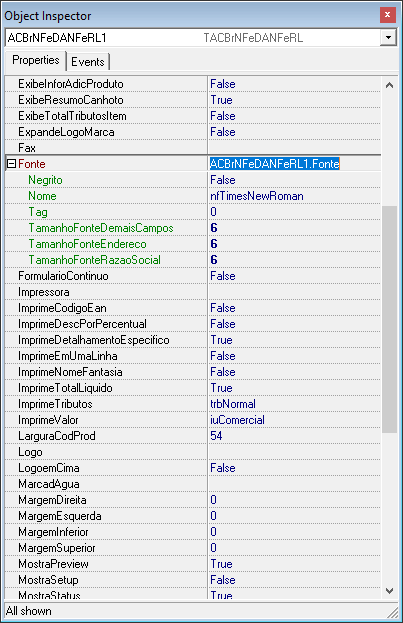Click the ACBrNFeDANFeRL1.Fonte value
Screen dimensions: 403x623
tap(275, 164)
